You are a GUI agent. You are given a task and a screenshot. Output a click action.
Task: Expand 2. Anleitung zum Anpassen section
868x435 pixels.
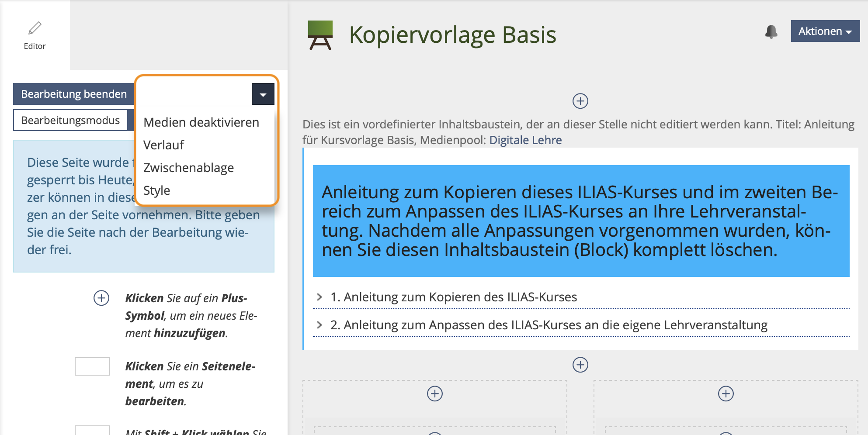319,325
